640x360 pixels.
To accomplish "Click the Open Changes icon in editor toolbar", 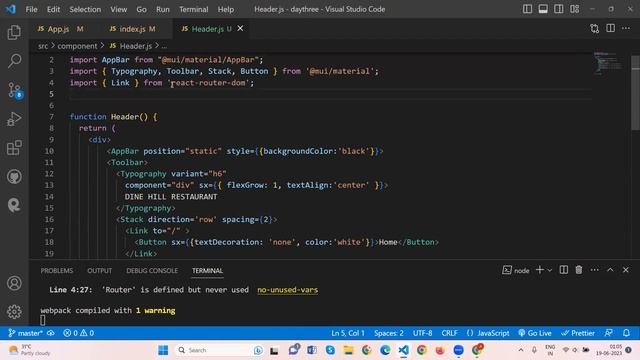I will pos(595,28).
